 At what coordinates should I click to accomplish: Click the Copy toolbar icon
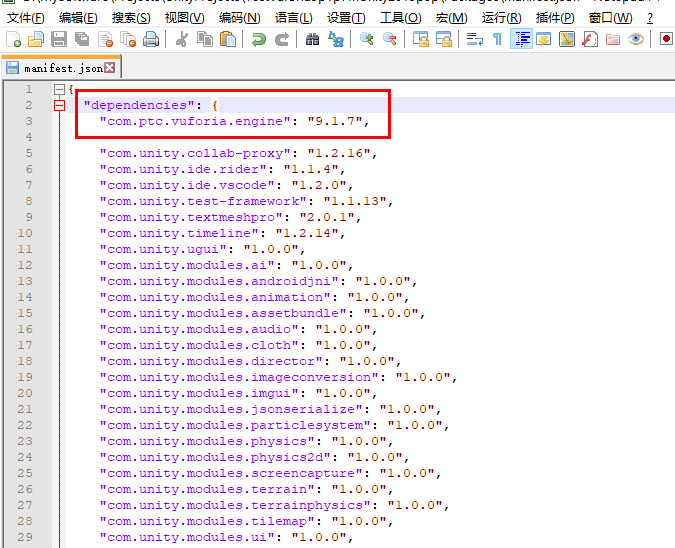[x=205, y=40]
